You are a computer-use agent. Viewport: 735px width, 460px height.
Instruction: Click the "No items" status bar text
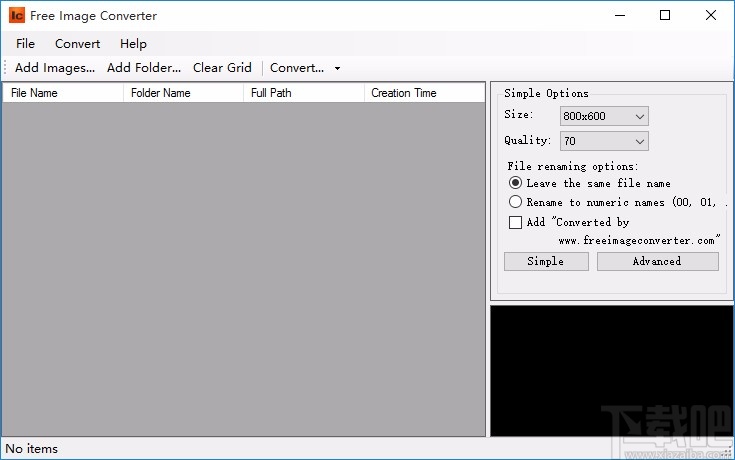click(x=32, y=449)
